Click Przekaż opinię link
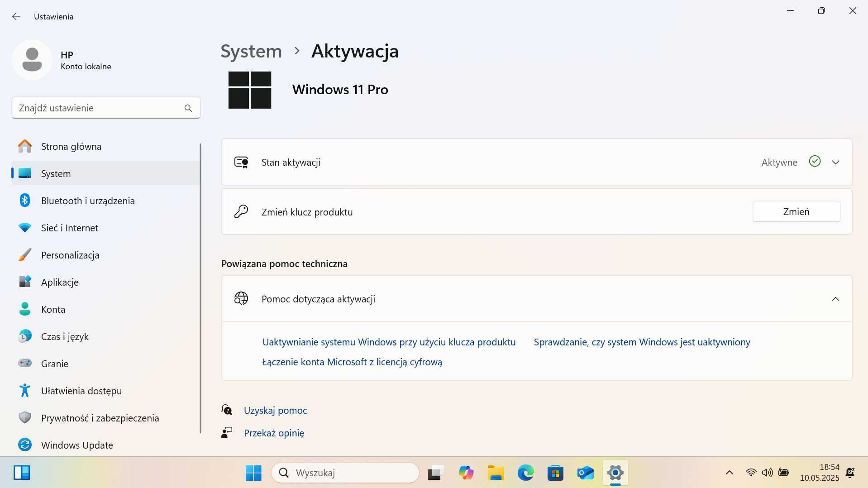This screenshot has height=488, width=868. click(x=274, y=433)
